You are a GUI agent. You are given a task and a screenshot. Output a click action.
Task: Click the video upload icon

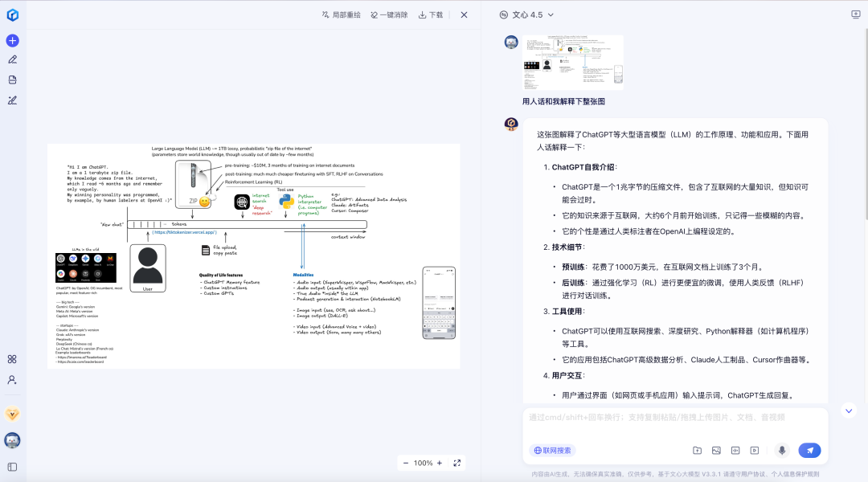(x=755, y=451)
